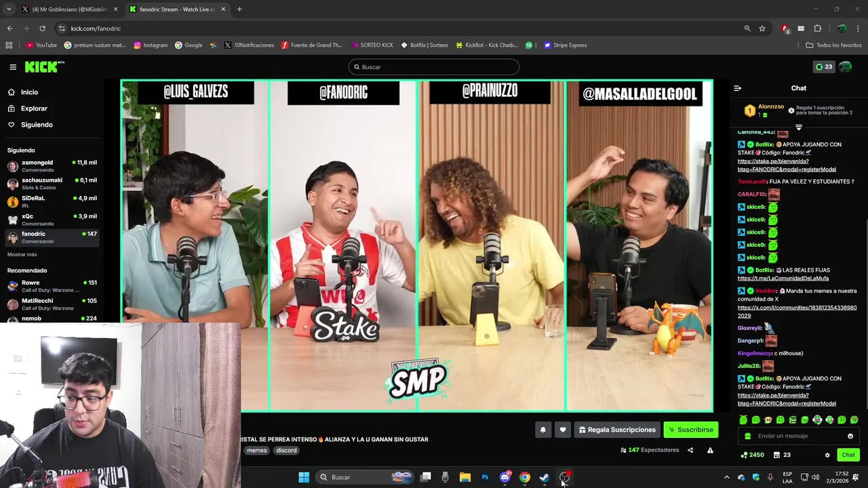Image resolution: width=868 pixels, height=488 pixels.
Task: Click the Suscribirse button
Action: pyautogui.click(x=690, y=430)
